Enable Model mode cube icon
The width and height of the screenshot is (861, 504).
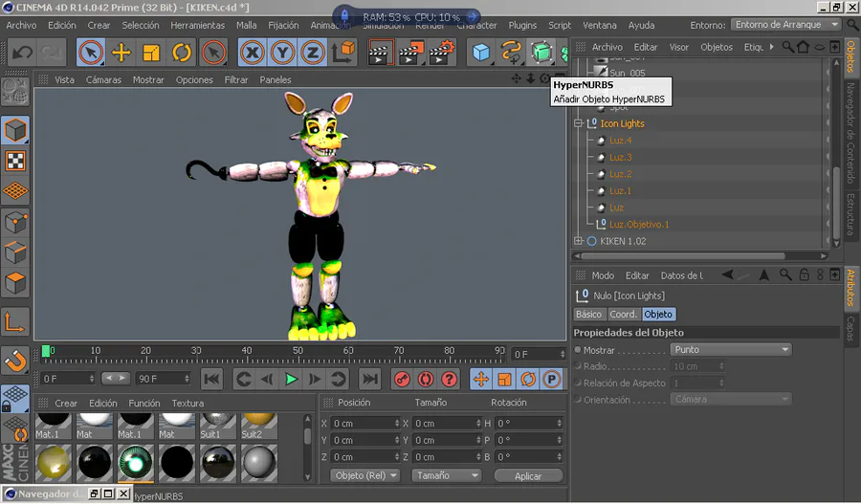click(x=15, y=131)
